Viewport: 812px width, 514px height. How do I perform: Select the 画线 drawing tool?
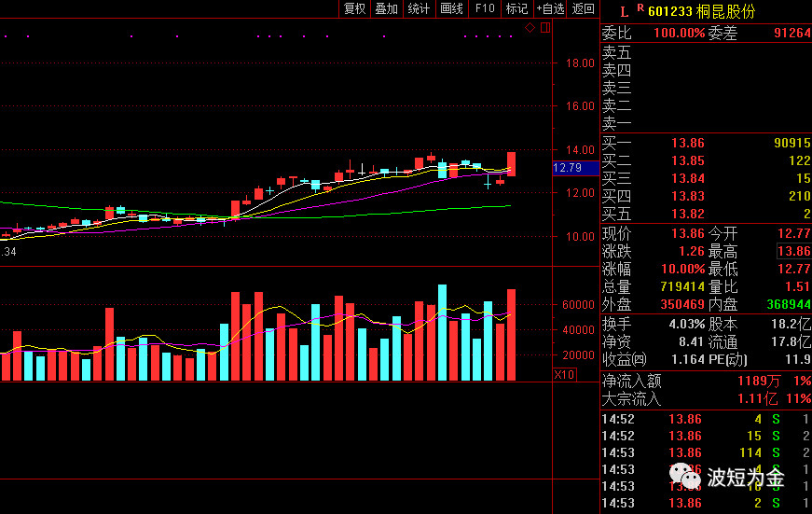pos(451,8)
